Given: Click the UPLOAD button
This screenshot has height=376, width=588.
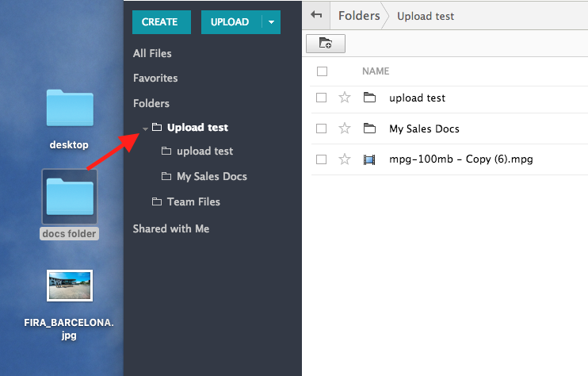Looking at the screenshot, I should coord(231,22).
